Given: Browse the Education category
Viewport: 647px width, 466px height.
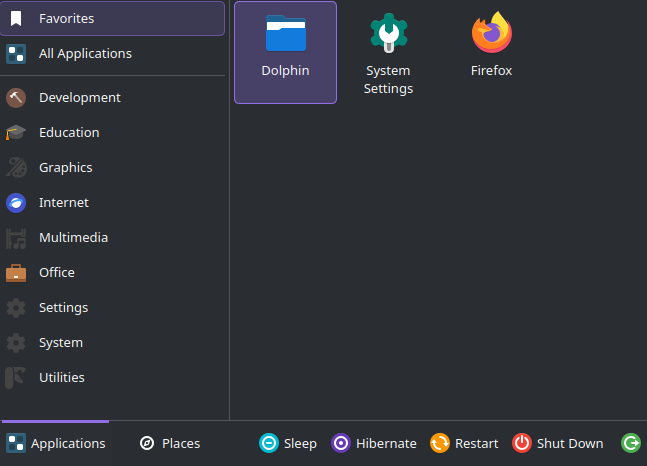Looking at the screenshot, I should click(x=113, y=132).
